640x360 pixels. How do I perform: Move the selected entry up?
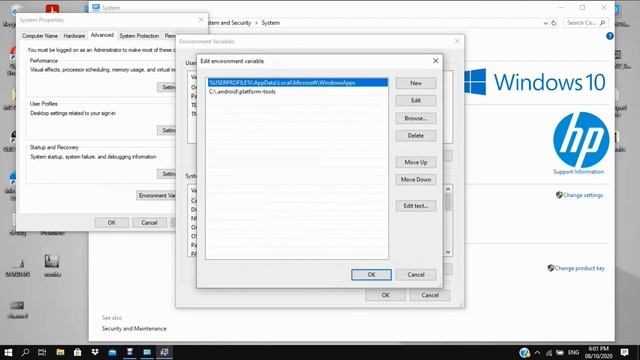point(416,162)
